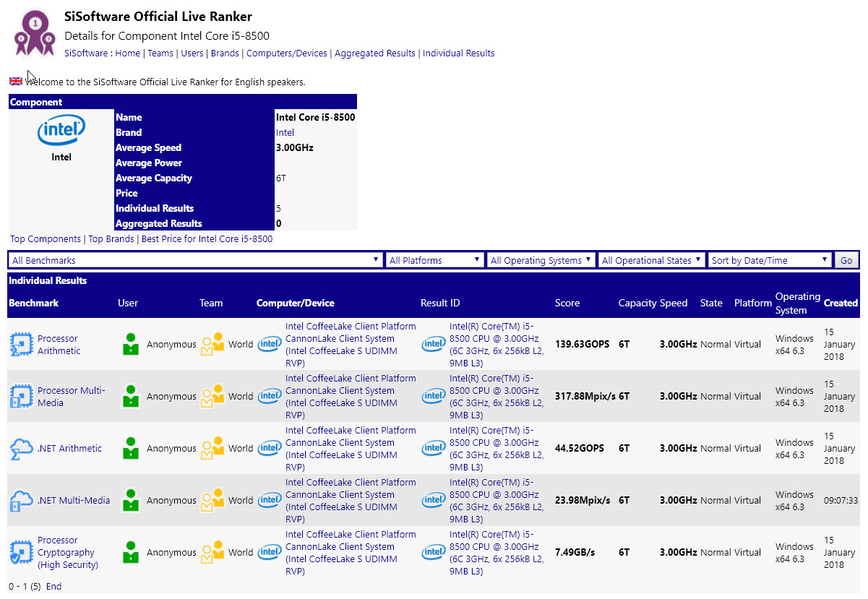
Task: Click the Top Components link
Action: coord(46,239)
